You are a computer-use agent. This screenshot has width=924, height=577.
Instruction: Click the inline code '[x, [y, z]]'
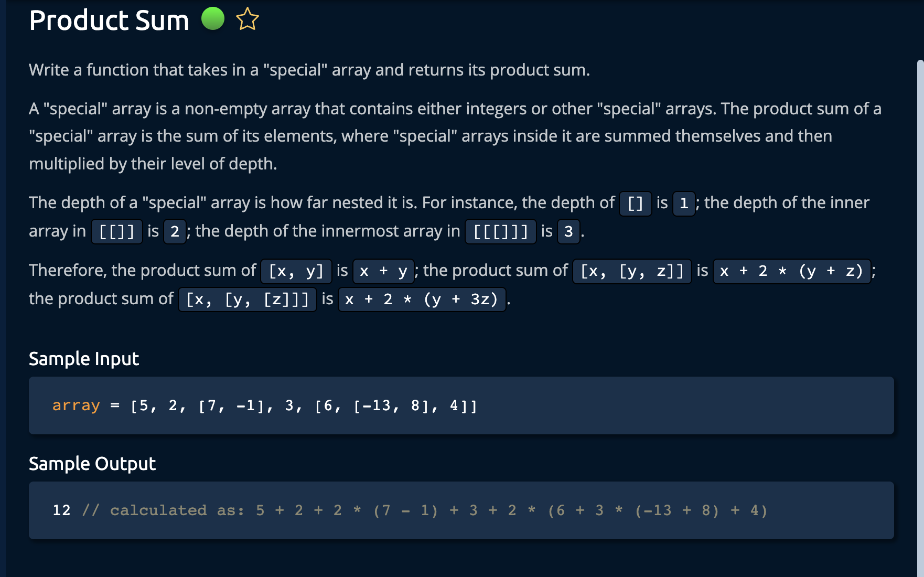tap(632, 271)
